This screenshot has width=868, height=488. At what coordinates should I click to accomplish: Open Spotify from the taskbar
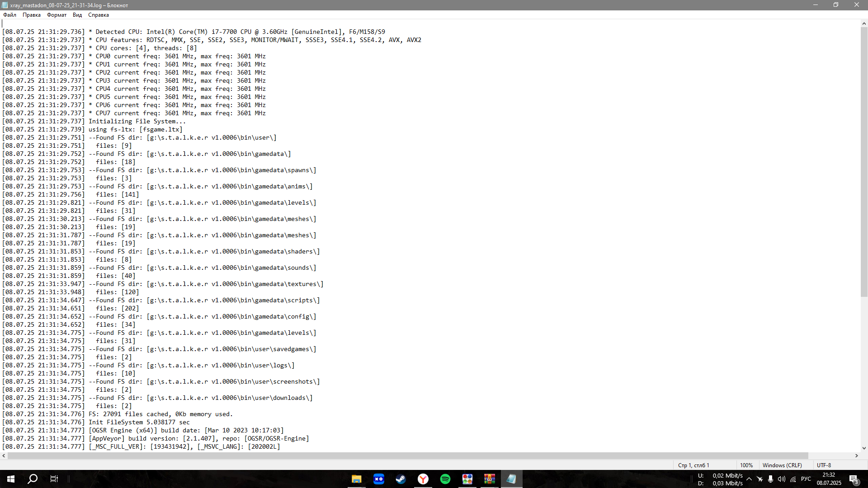pyautogui.click(x=445, y=479)
